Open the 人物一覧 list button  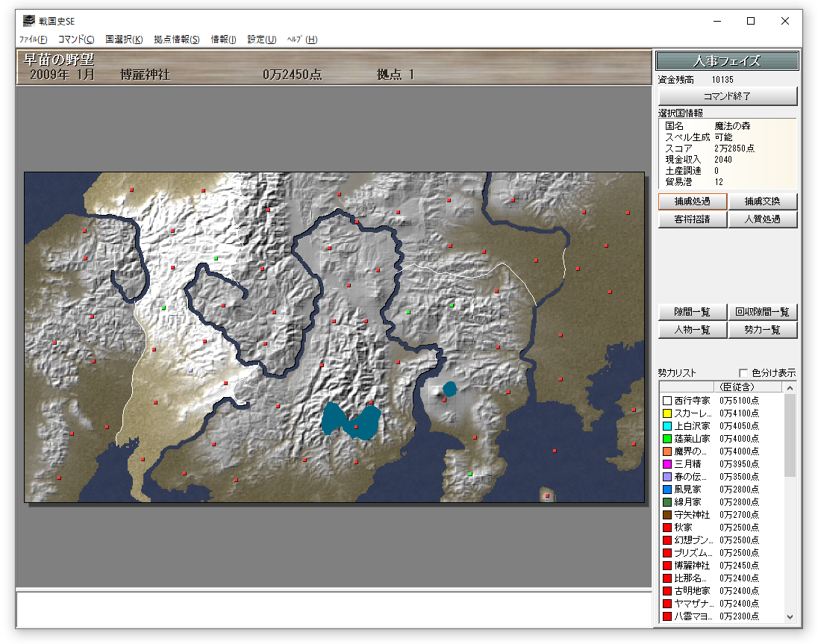click(692, 330)
